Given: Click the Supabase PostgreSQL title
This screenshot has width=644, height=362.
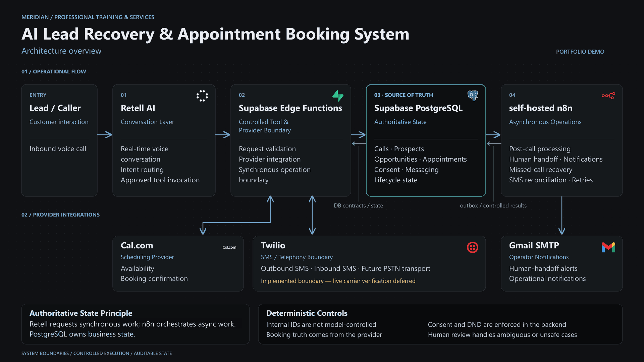Looking at the screenshot, I should (418, 108).
